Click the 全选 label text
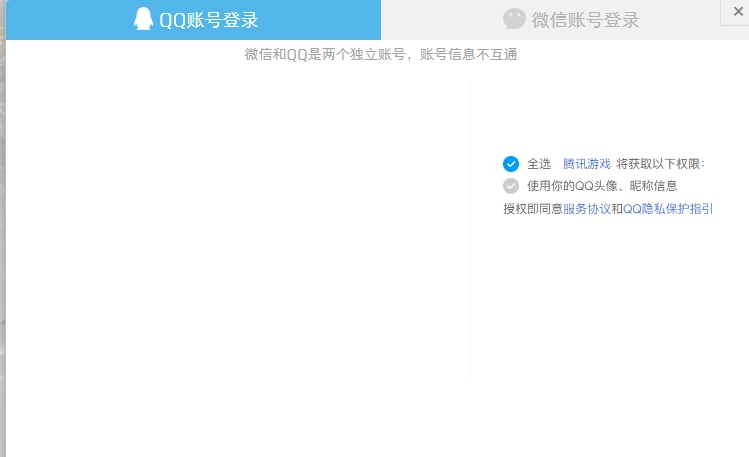 pyautogui.click(x=539, y=164)
